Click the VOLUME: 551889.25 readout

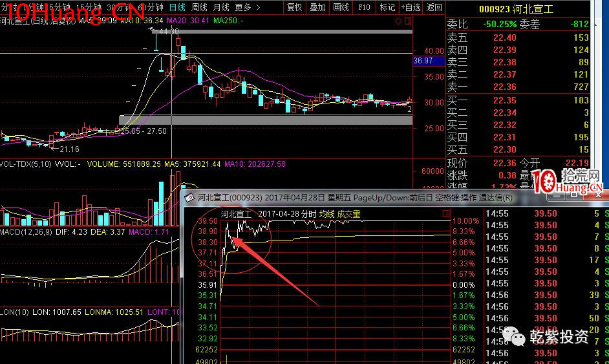tap(123, 164)
